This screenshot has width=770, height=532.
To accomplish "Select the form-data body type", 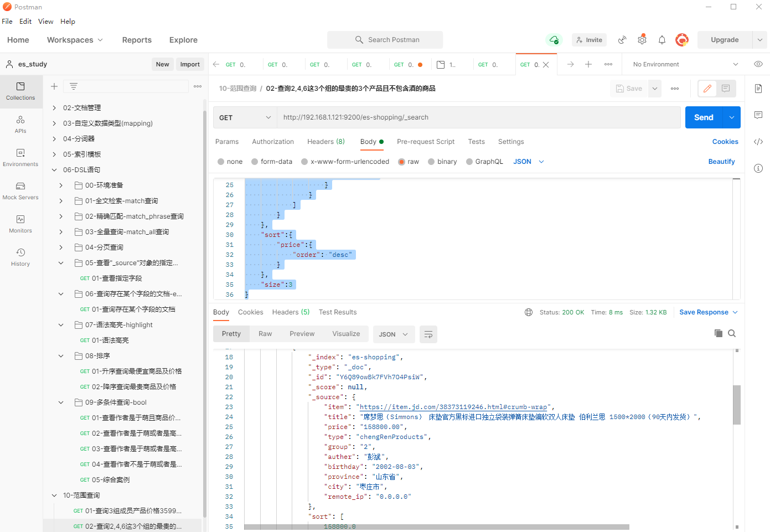I will [255, 162].
